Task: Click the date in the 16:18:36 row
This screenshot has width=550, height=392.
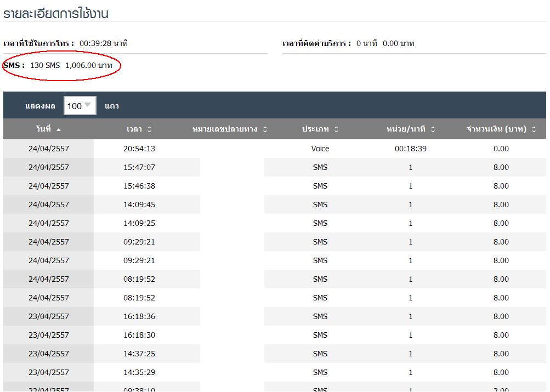Action: (49, 316)
